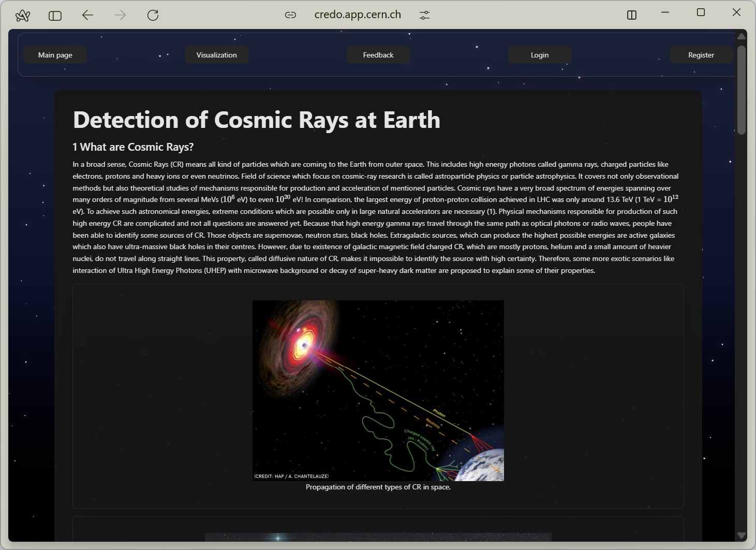Reload the current page

coord(153,15)
